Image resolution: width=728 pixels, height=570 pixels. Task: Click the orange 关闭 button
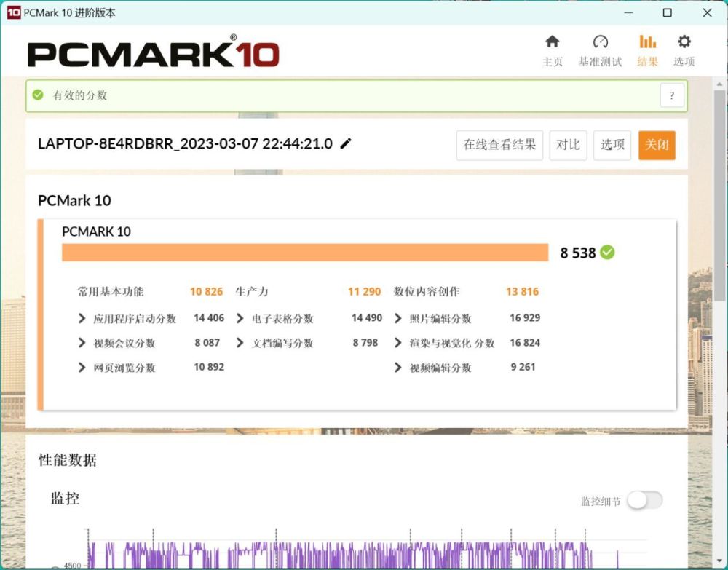[x=657, y=145]
